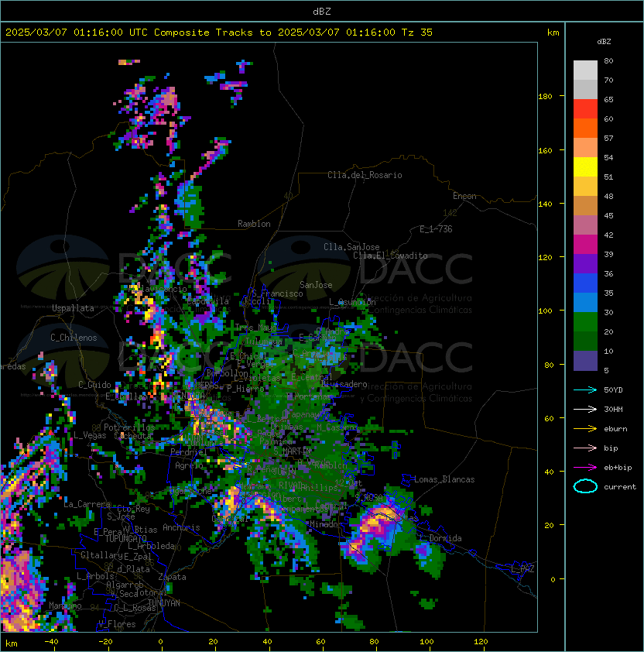644x652 pixels.
Task: Click the 'L_Asuncion' place label
Action: tap(352, 302)
